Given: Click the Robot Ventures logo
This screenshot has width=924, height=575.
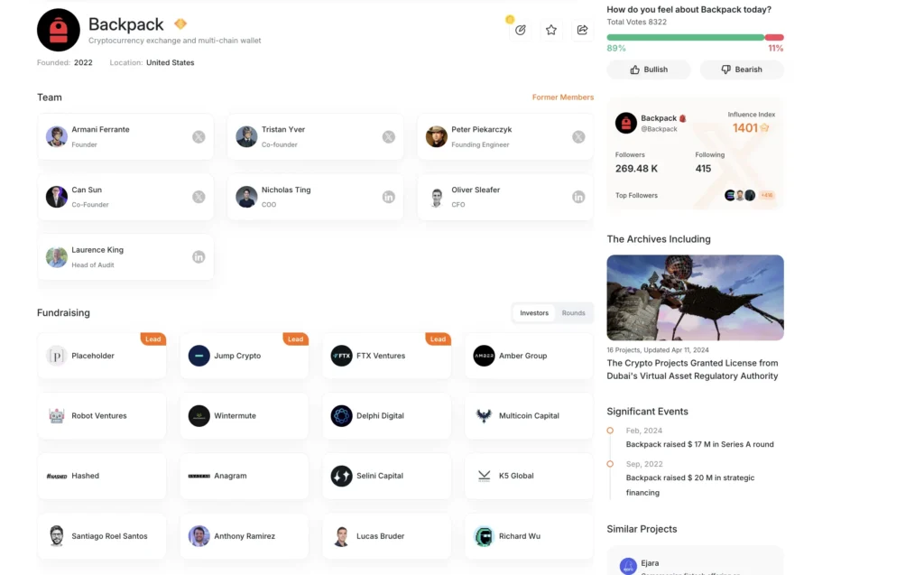Looking at the screenshot, I should click(57, 416).
